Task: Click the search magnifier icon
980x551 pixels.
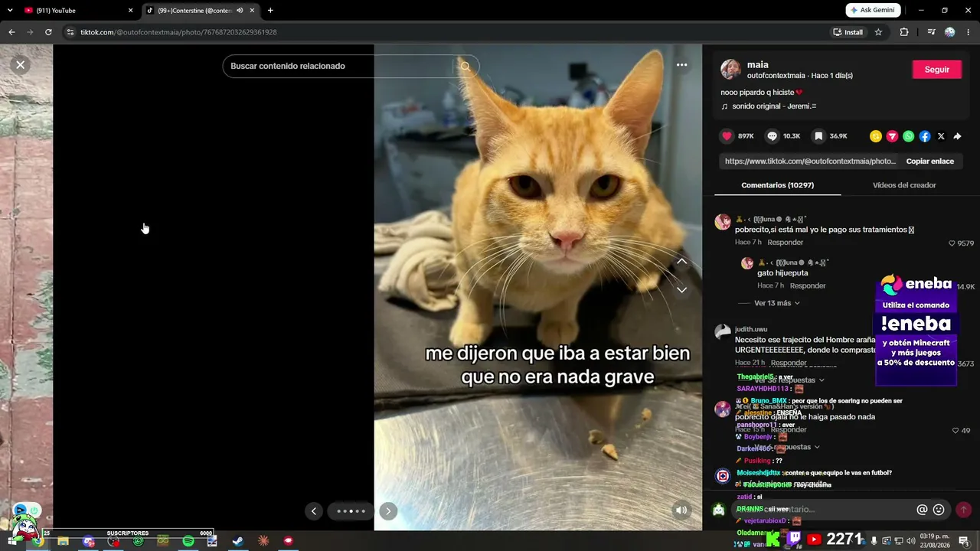Action: coord(465,67)
